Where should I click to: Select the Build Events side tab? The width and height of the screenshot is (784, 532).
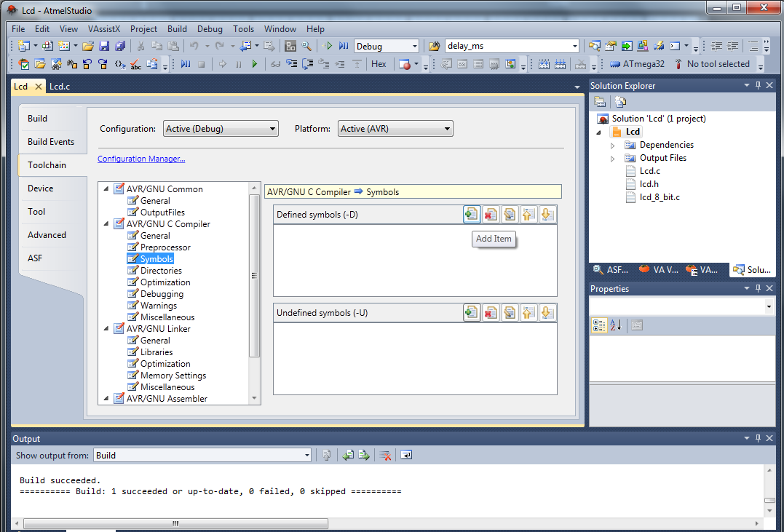coord(51,142)
